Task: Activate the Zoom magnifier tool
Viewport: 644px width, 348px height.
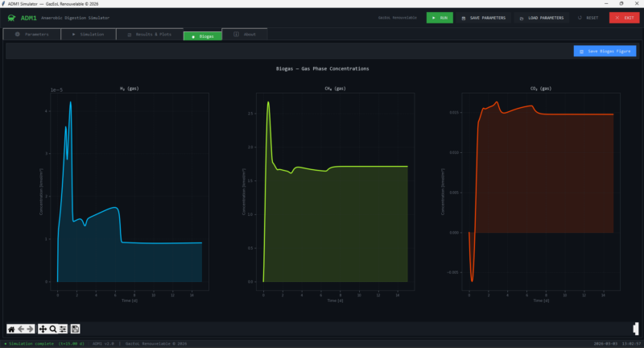Action: pos(52,329)
